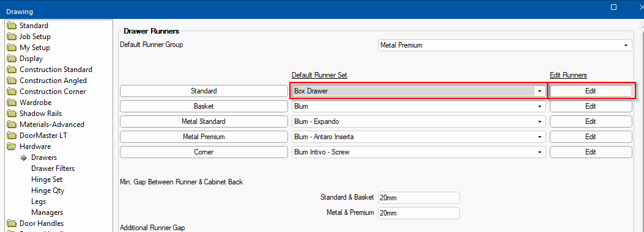Select Hinge Set in the tree
644x232 pixels.
(x=47, y=179)
